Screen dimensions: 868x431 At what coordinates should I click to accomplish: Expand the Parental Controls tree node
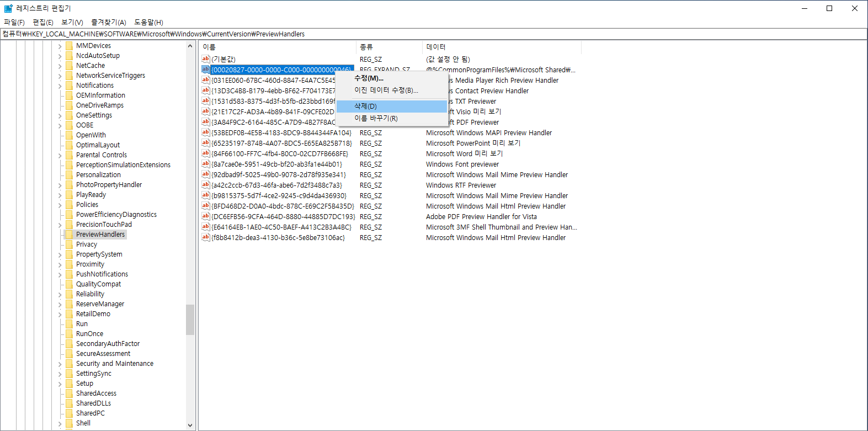click(60, 155)
